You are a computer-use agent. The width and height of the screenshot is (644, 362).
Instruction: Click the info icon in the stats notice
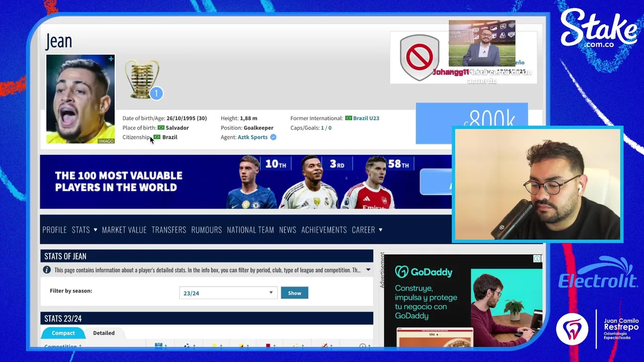[47, 270]
